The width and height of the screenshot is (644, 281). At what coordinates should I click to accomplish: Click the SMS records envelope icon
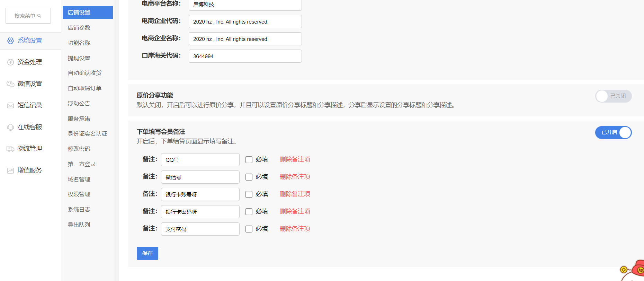point(11,106)
